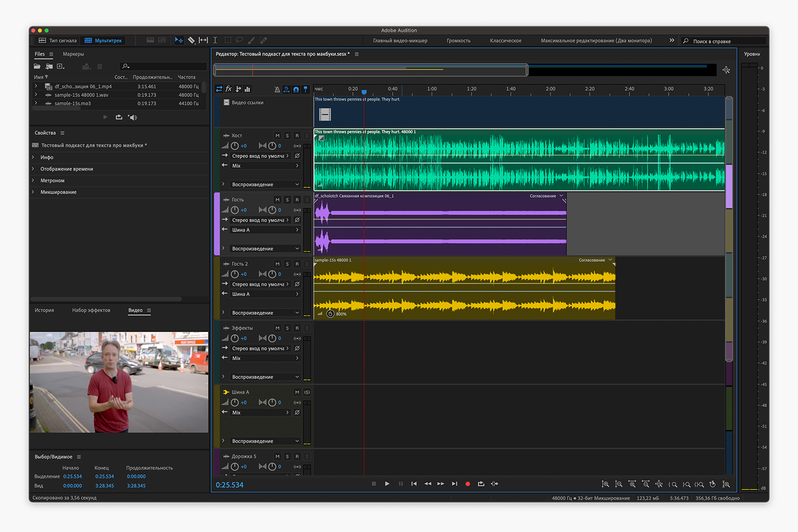Image resolution: width=798 pixels, height=532 pixels.
Task: Click Zoom In Amplitude icon
Action: [x=605, y=484]
